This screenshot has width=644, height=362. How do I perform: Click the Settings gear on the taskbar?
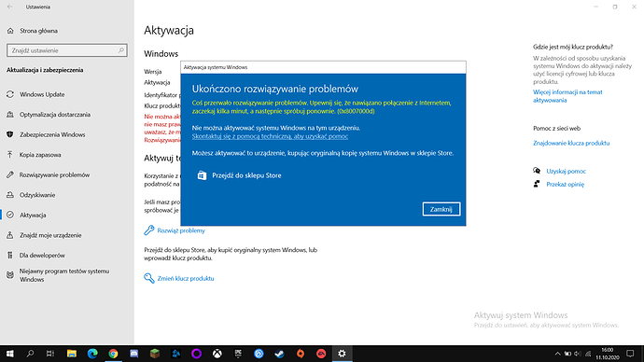[x=343, y=354]
